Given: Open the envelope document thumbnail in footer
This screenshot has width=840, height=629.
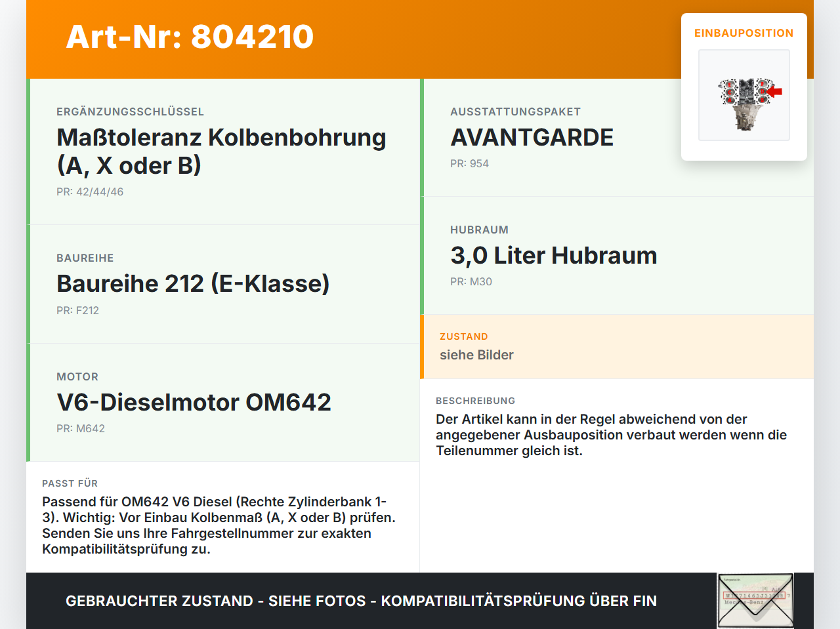Looking at the screenshot, I should pyautogui.click(x=755, y=601).
